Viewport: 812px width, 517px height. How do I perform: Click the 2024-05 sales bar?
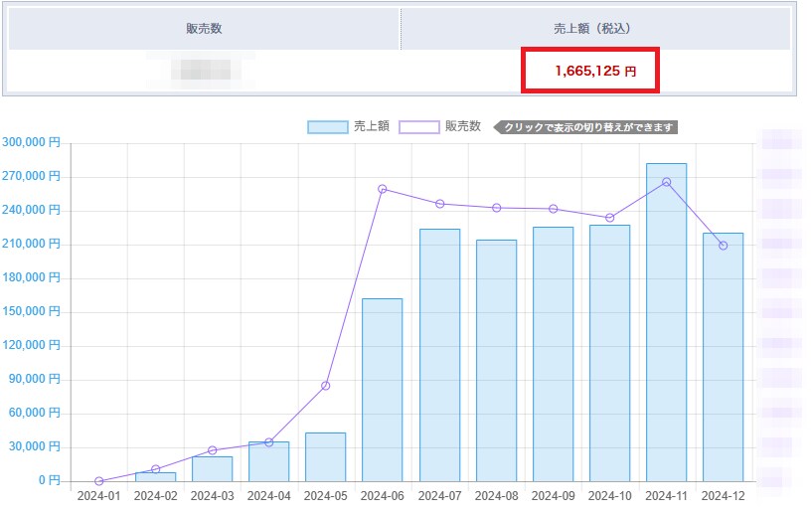pos(325,457)
